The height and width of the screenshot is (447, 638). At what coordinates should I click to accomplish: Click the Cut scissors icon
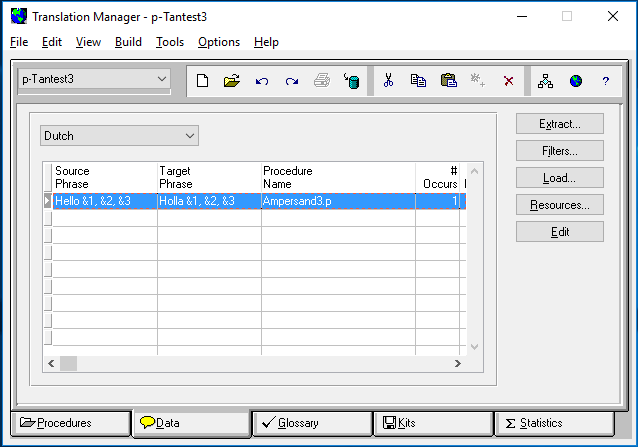(x=388, y=81)
